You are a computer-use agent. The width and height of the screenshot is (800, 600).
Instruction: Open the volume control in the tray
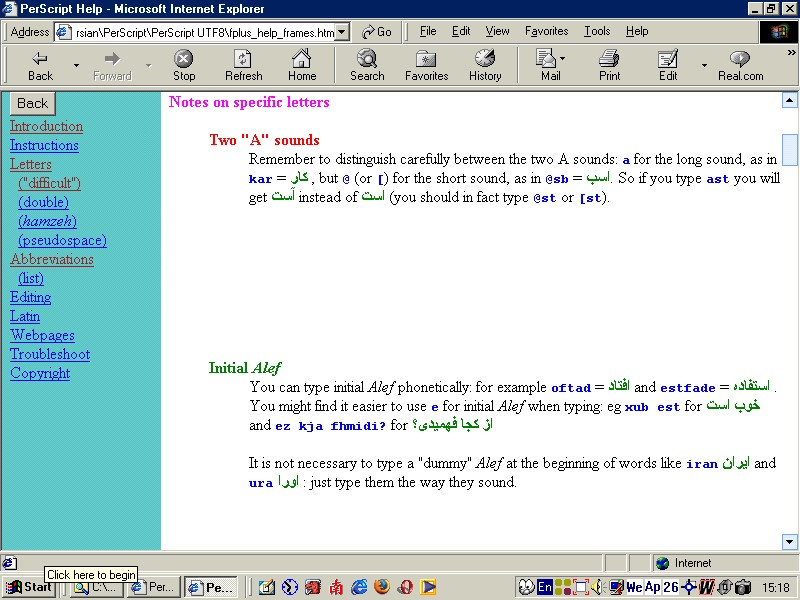coord(595,588)
